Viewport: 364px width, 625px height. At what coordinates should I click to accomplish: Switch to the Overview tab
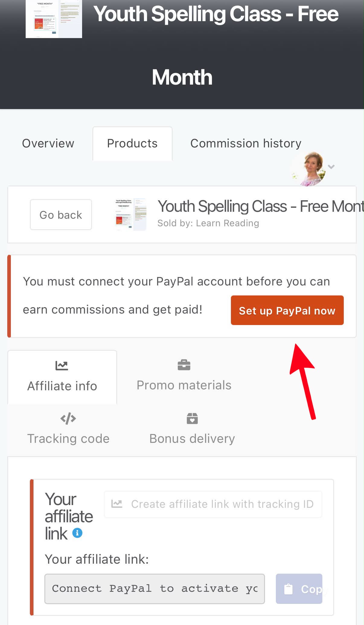point(48,143)
